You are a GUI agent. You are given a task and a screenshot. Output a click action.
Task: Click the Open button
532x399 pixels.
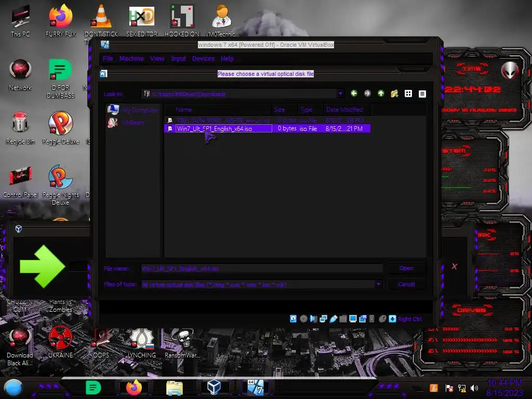(x=406, y=268)
